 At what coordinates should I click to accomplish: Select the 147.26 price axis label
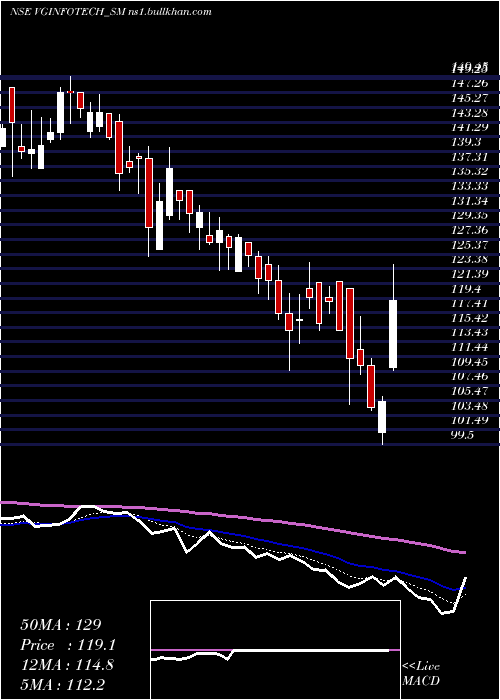[469, 83]
